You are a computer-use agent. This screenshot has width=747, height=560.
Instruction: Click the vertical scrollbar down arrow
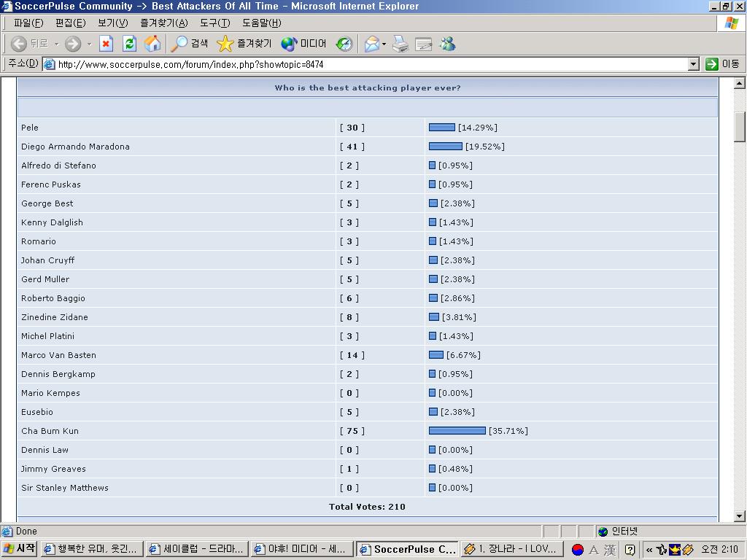coord(740,516)
